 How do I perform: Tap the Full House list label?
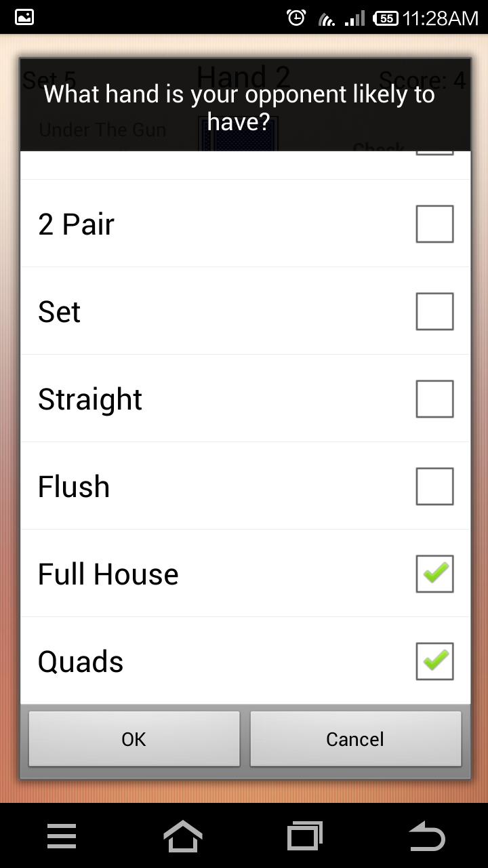click(108, 574)
